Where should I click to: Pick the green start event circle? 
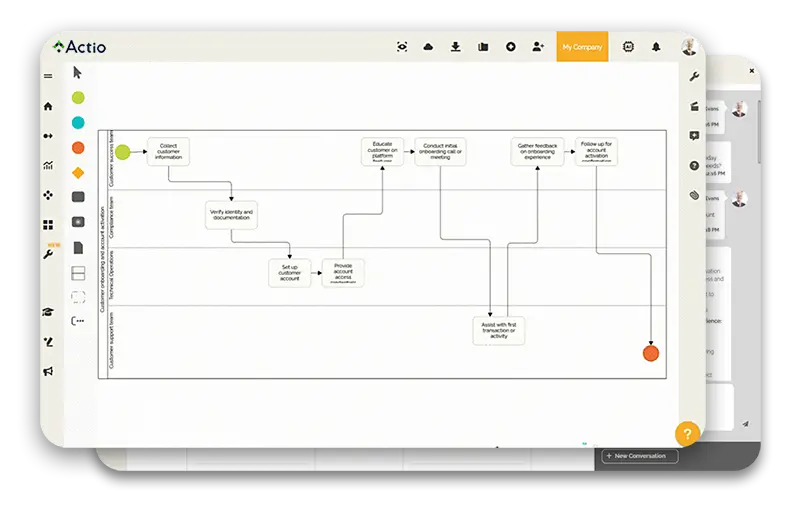coord(78,98)
